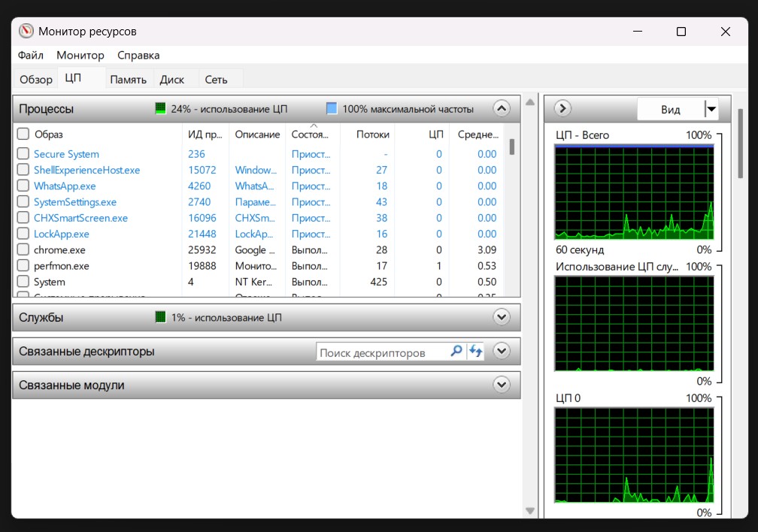758x532 pixels.
Task: Click the round arrow button above the graphs
Action: pyautogui.click(x=562, y=108)
